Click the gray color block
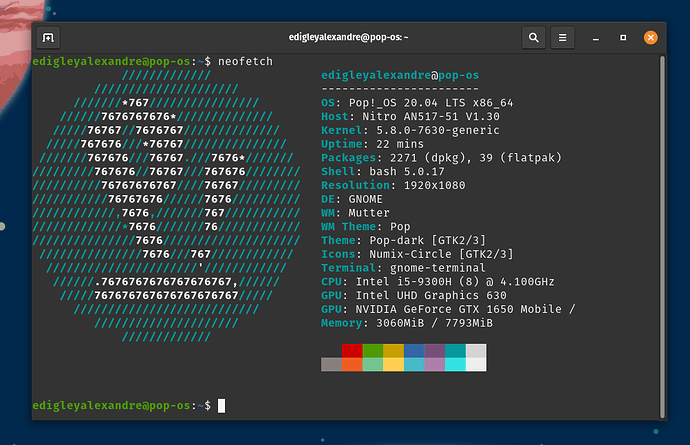The height and width of the screenshot is (445, 690). click(331, 364)
